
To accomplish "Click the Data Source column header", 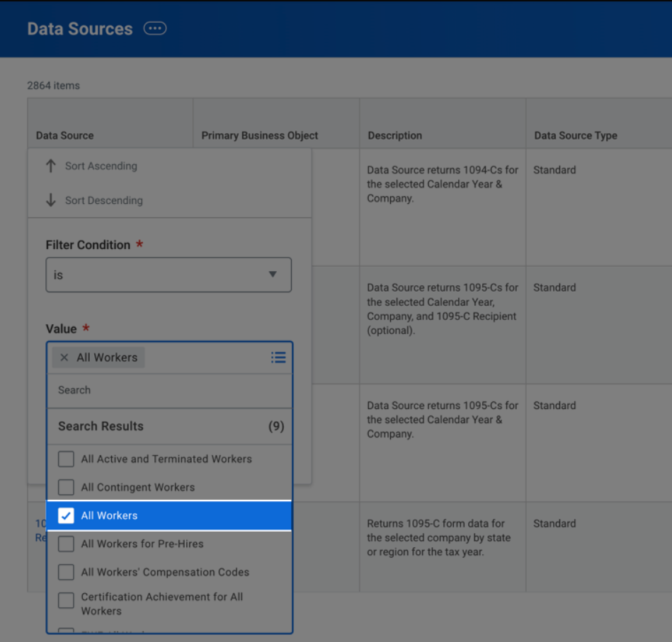I will (65, 135).
